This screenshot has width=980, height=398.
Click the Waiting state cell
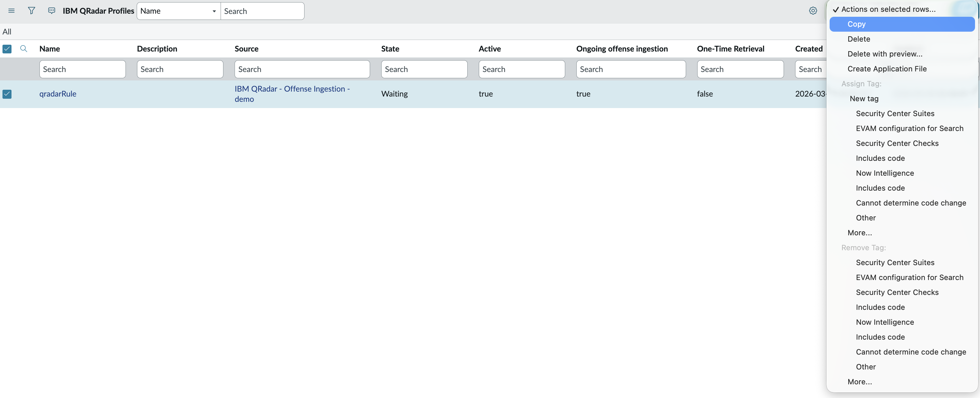click(395, 94)
